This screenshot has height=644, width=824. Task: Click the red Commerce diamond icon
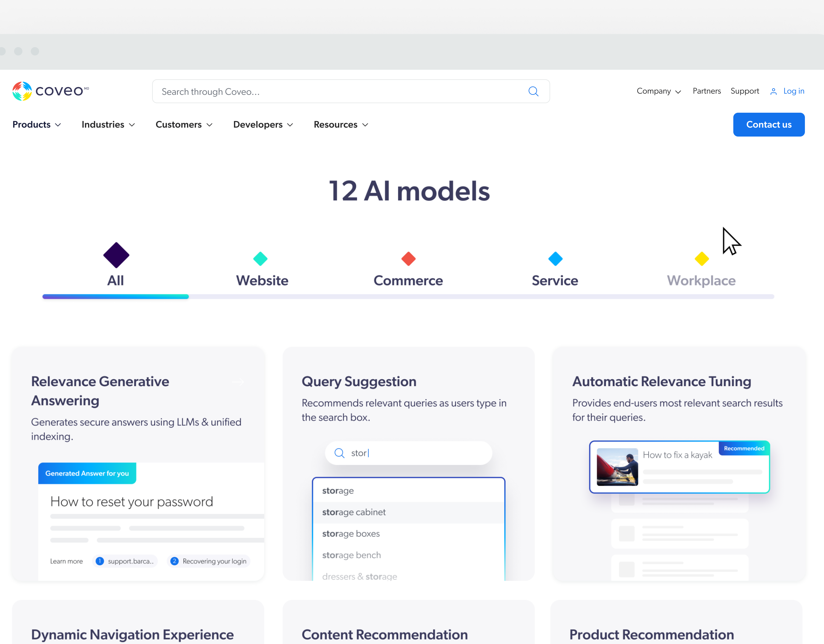[408, 259]
